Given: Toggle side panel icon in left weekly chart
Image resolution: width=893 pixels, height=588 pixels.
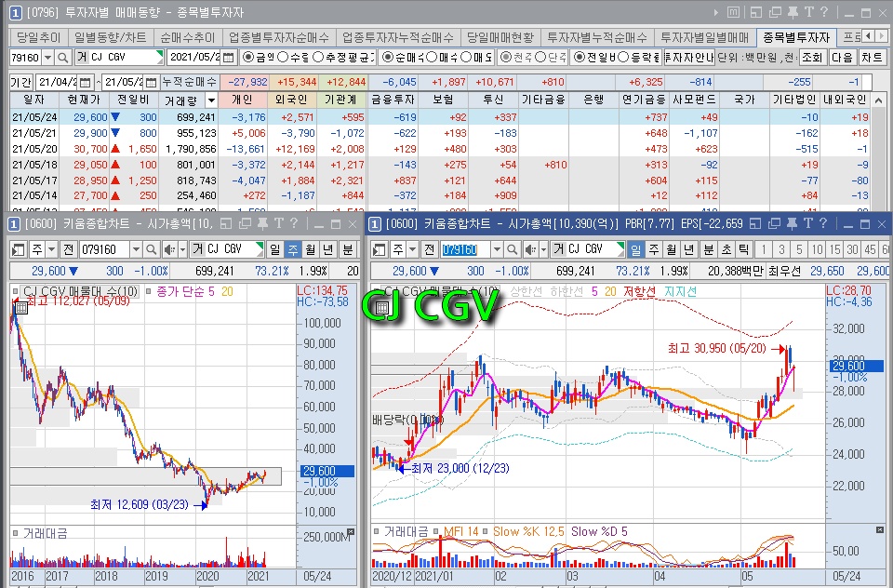Looking at the screenshot, I should (x=19, y=249).
